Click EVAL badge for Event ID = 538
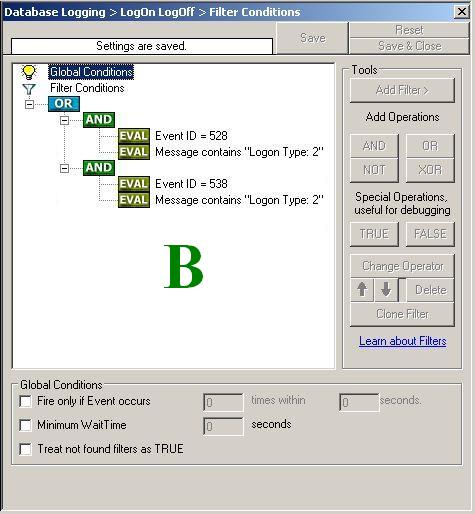 click(x=134, y=184)
